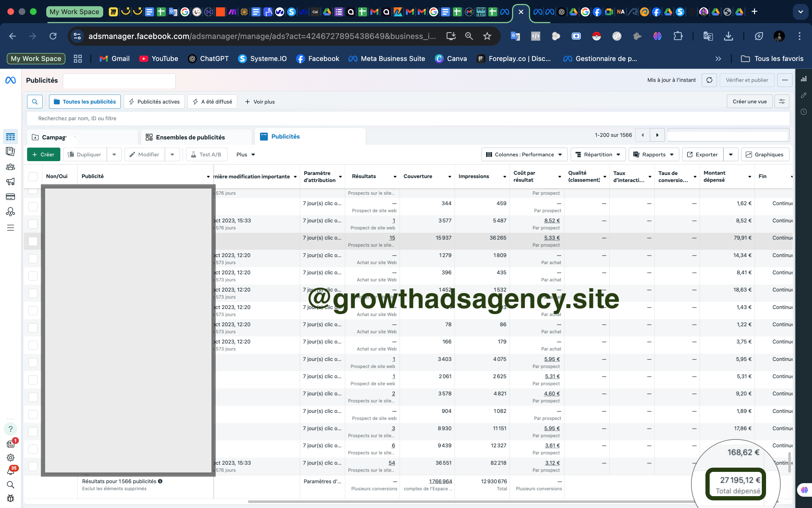
Task: Open the charts panel icon on right rail
Action: pyautogui.click(x=804, y=79)
